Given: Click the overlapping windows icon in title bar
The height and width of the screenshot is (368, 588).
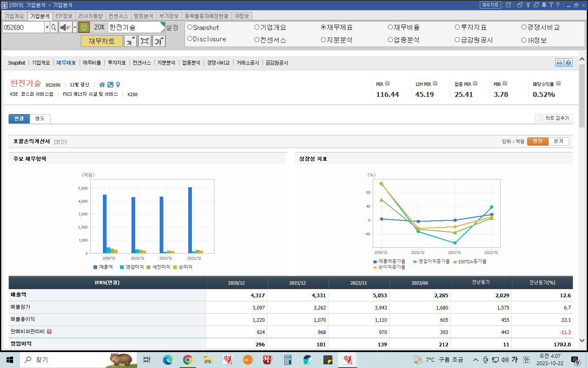Looking at the screenshot, I should (520, 5).
